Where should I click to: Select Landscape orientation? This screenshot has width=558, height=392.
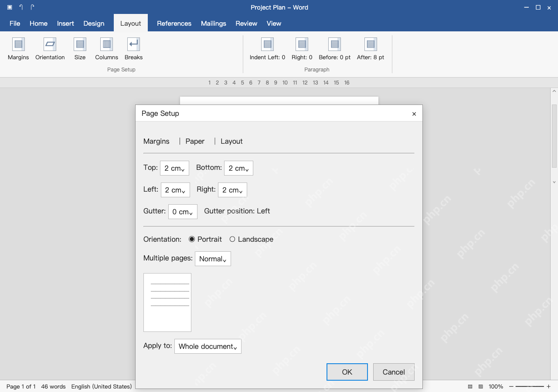(232, 239)
